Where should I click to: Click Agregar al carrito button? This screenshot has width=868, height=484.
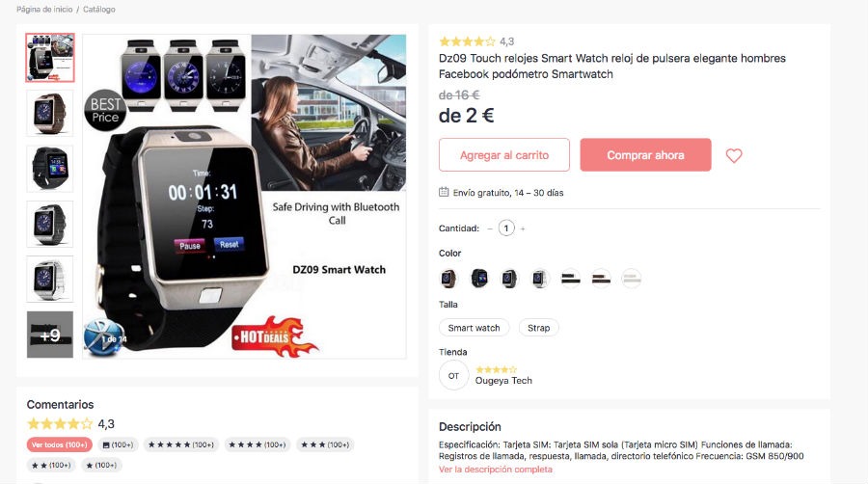[x=504, y=155]
